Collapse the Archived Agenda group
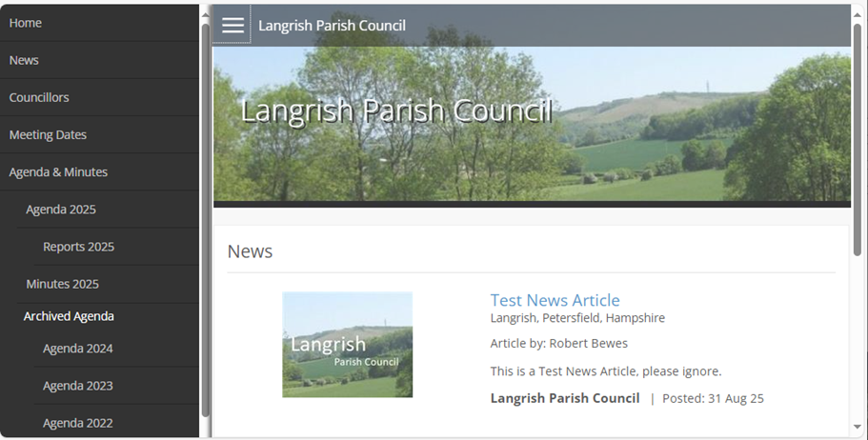Viewport: 868px width, 440px height. click(x=69, y=316)
